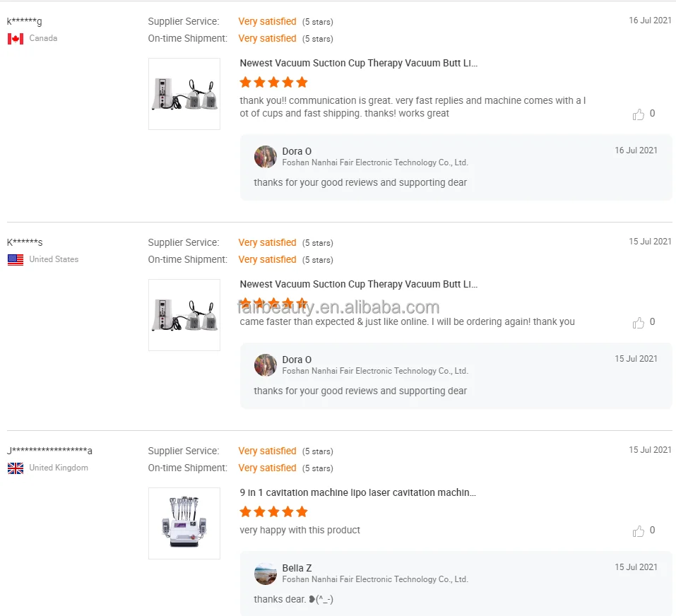Click the five-star rating of first review
Image resolution: width=676 pixels, height=616 pixels.
click(x=273, y=83)
